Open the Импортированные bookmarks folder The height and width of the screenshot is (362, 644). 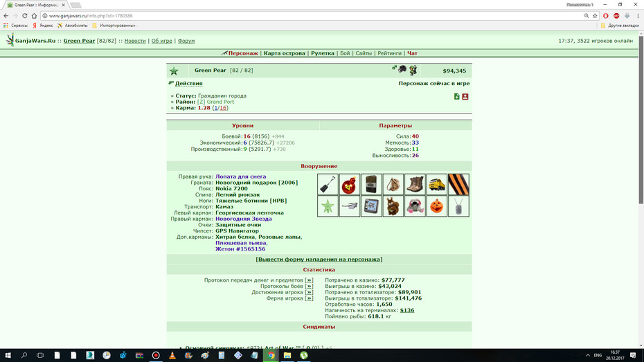[x=114, y=26]
